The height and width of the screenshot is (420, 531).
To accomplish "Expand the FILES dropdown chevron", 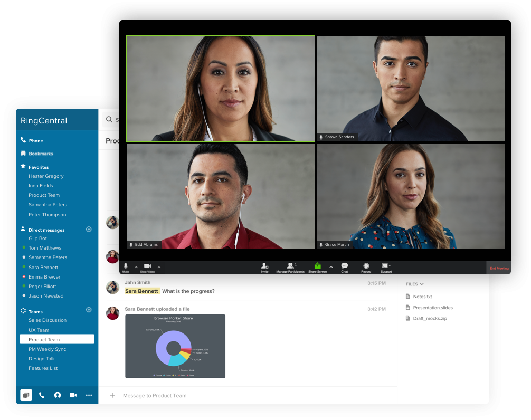I will point(422,284).
